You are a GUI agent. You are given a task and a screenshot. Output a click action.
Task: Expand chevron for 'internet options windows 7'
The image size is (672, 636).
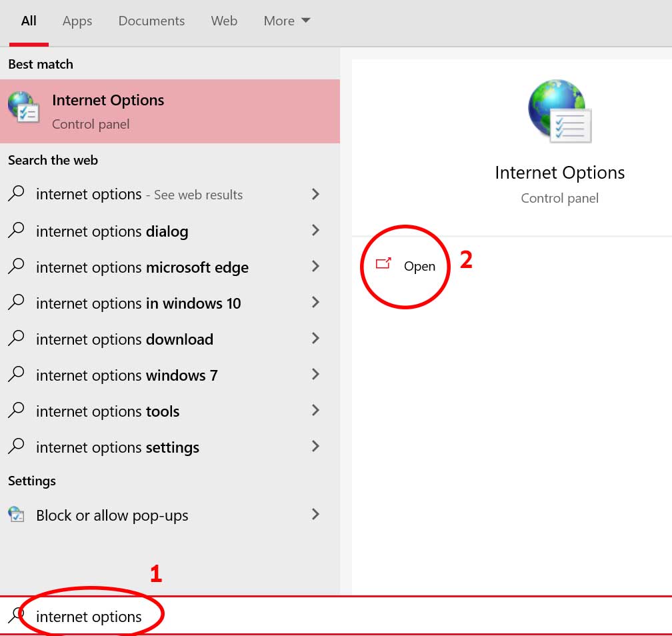coord(315,374)
